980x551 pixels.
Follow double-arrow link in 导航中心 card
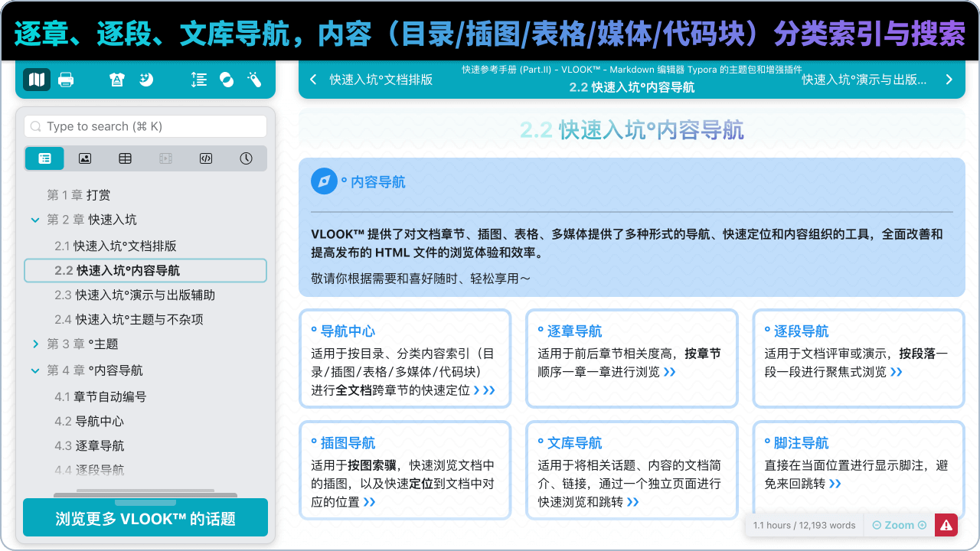489,390
